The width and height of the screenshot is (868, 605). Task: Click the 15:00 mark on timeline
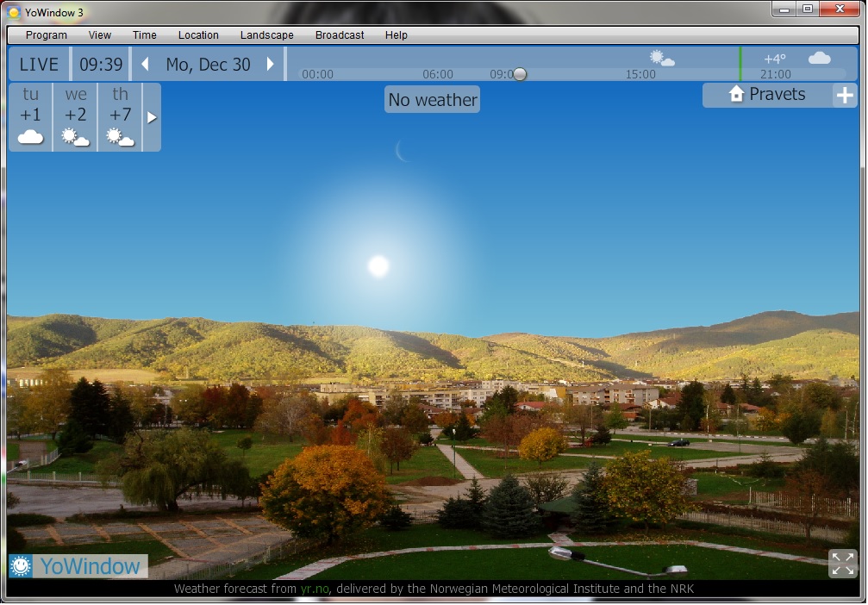(640, 75)
